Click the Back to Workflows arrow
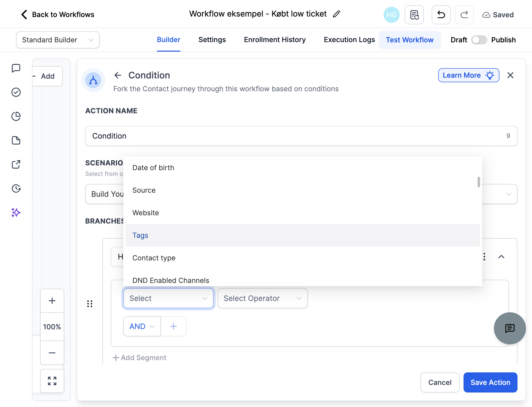This screenshot has height=407, width=532. click(x=24, y=15)
